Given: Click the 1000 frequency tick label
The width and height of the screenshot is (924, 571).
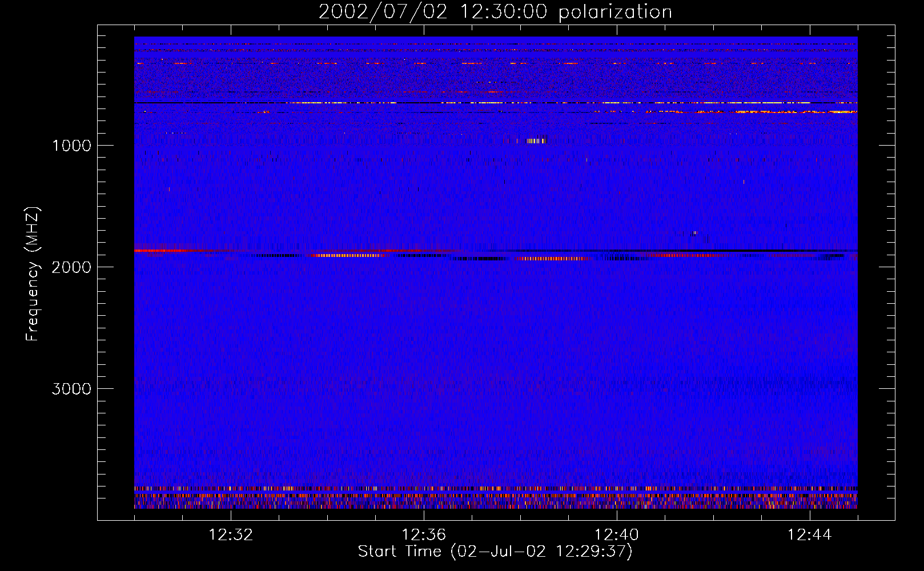Looking at the screenshot, I should pyautogui.click(x=71, y=146).
